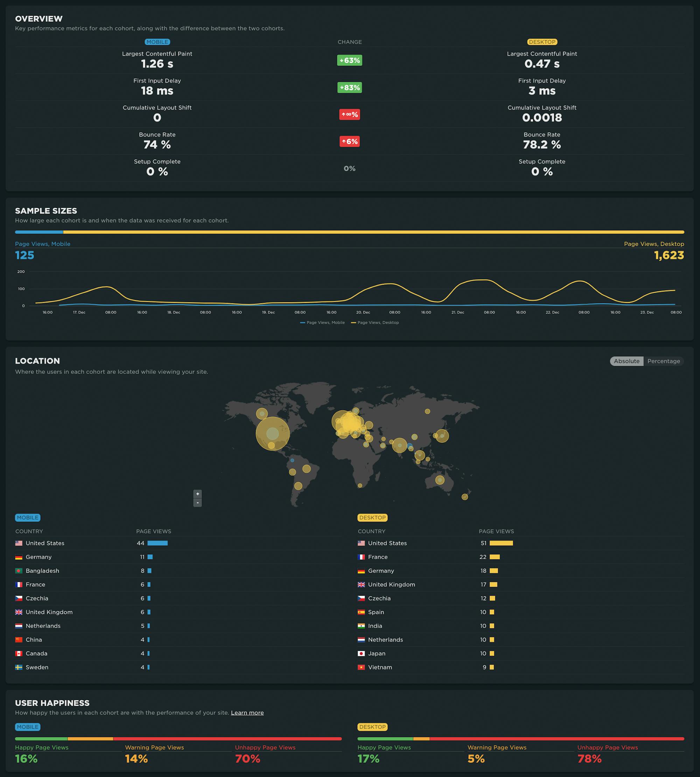Click the United States flag in Mobile table
This screenshot has height=777, width=700.
click(19, 543)
